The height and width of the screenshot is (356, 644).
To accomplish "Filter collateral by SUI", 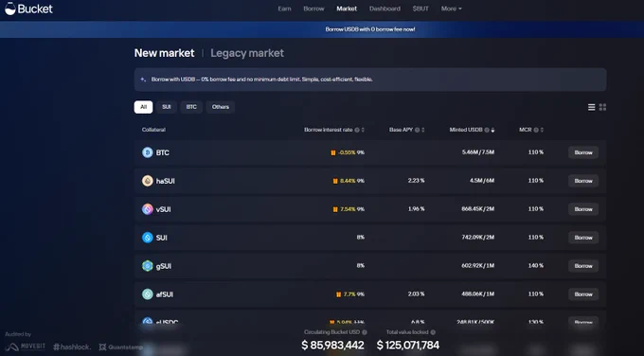I will tap(167, 107).
